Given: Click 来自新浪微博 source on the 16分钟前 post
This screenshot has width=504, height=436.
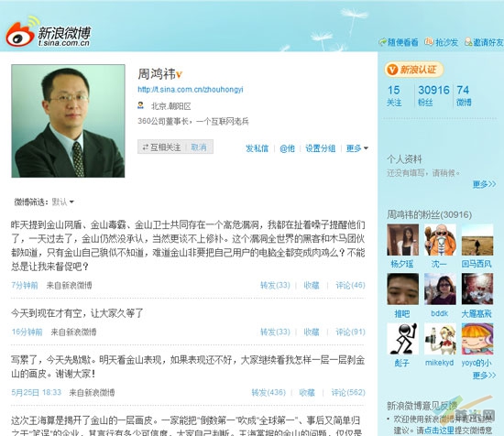Looking at the screenshot, I should pos(73,332).
